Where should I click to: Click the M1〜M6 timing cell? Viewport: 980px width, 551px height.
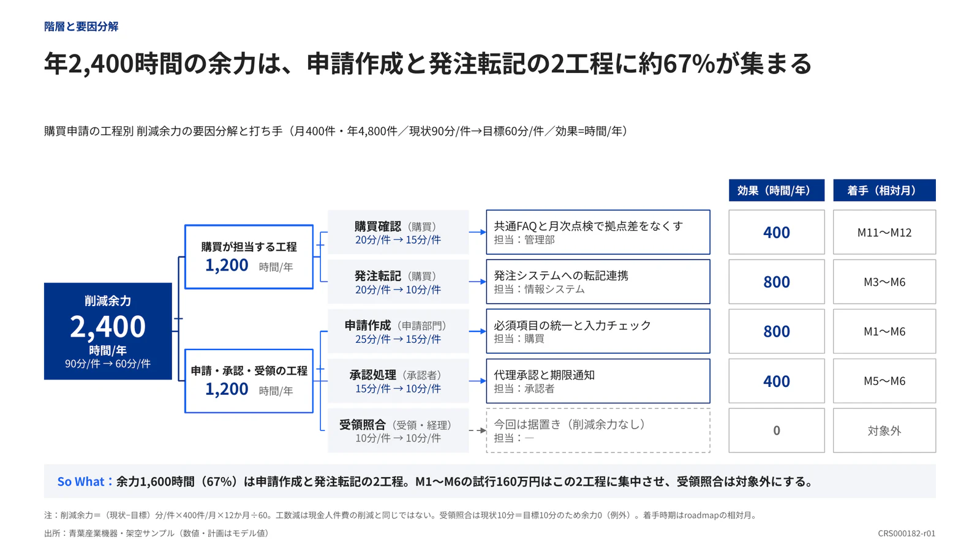[884, 331]
